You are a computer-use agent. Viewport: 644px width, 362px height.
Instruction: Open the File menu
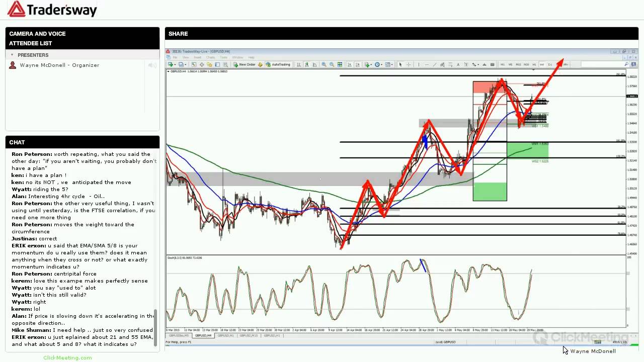175,57
